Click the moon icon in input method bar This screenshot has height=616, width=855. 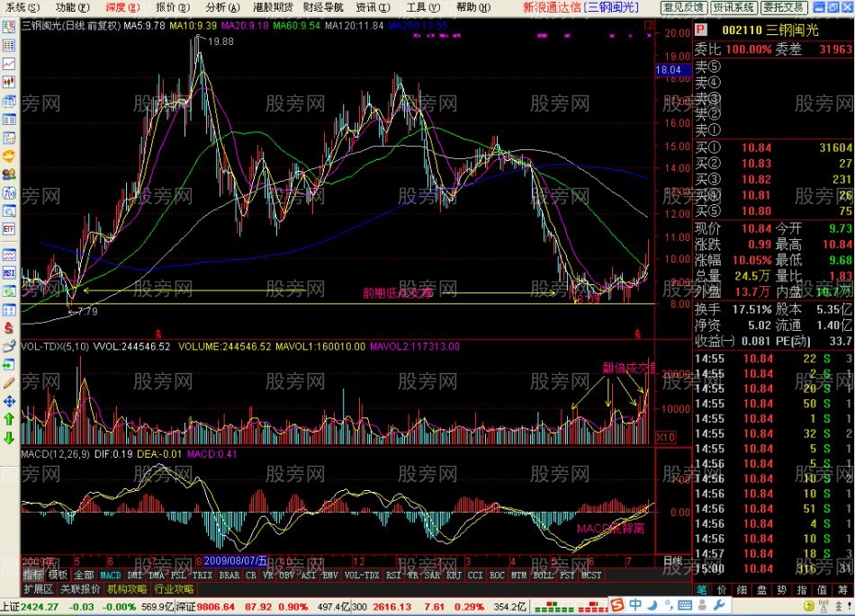(652, 604)
